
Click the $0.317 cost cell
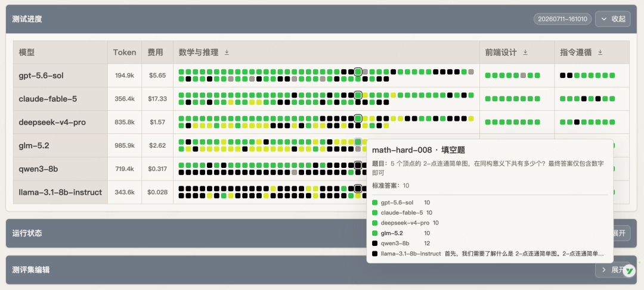click(x=157, y=169)
